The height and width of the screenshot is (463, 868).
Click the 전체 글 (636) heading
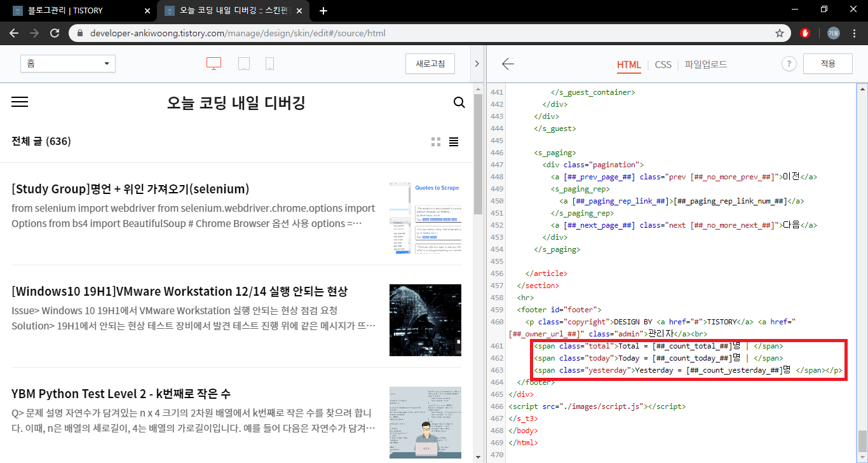pos(41,141)
